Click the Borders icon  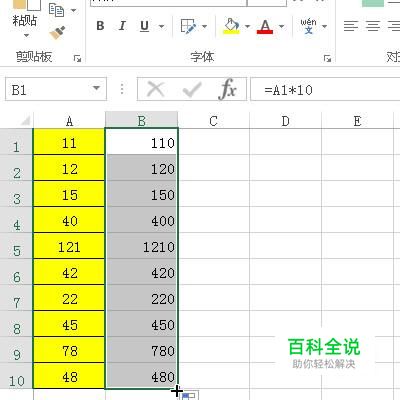pos(188,26)
